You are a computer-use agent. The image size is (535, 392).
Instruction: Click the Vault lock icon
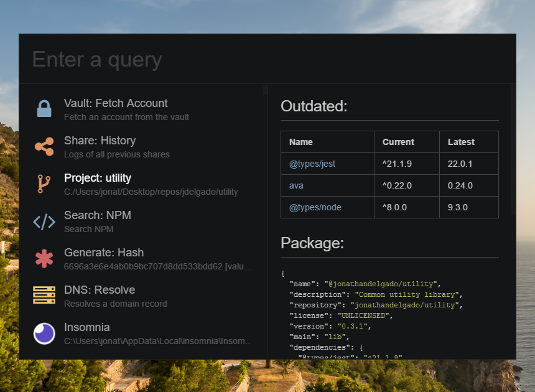click(x=44, y=109)
